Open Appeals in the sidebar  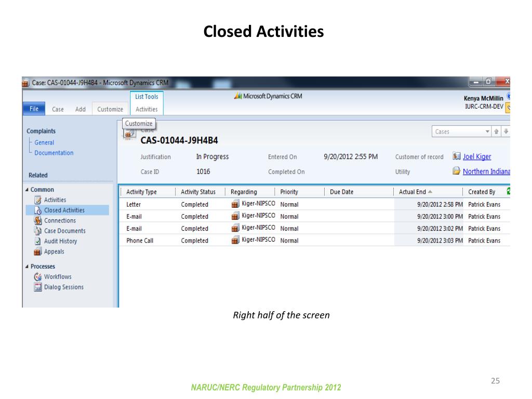54,251
